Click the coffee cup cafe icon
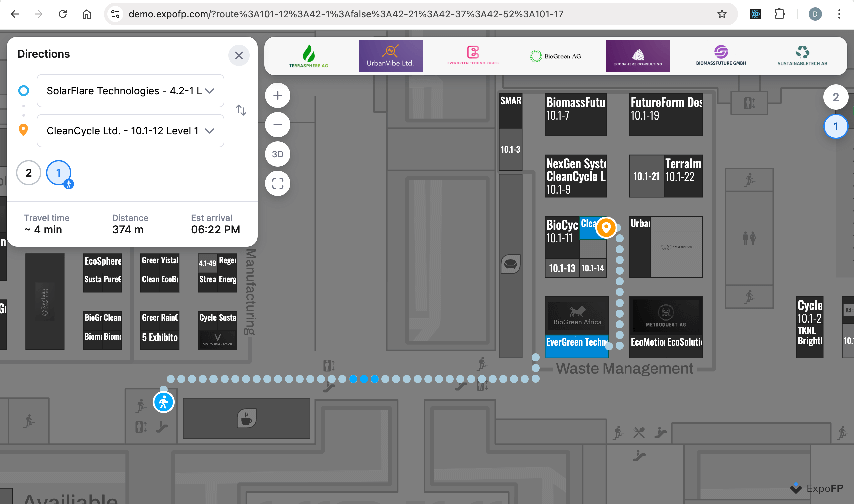Image resolution: width=854 pixels, height=504 pixels. [x=247, y=418]
